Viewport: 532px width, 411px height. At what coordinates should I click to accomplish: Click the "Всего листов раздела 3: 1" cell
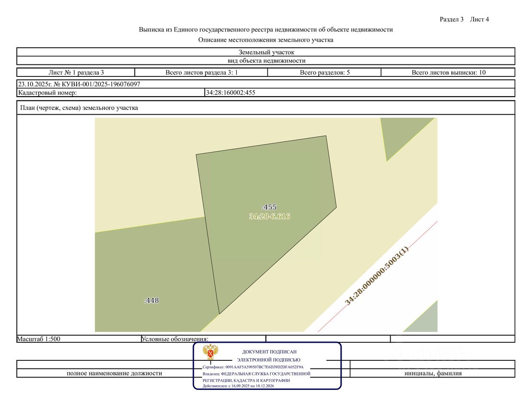click(202, 73)
